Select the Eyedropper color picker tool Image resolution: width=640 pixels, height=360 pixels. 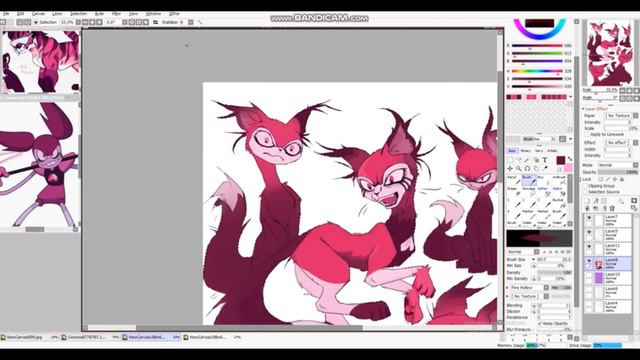tap(545, 169)
